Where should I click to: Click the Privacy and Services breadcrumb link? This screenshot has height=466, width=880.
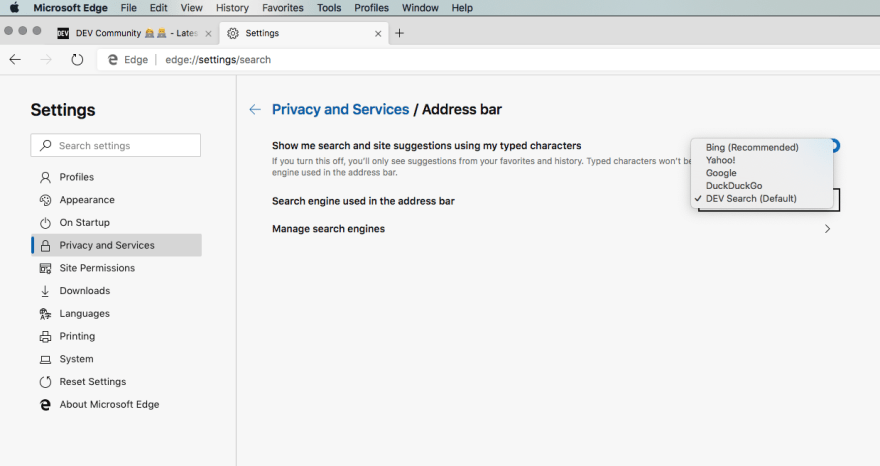341,109
